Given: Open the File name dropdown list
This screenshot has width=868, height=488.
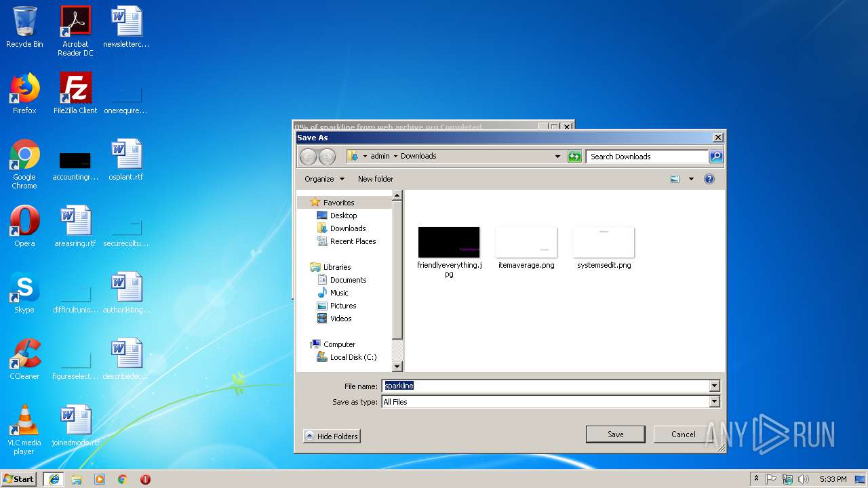Looking at the screenshot, I should click(714, 386).
